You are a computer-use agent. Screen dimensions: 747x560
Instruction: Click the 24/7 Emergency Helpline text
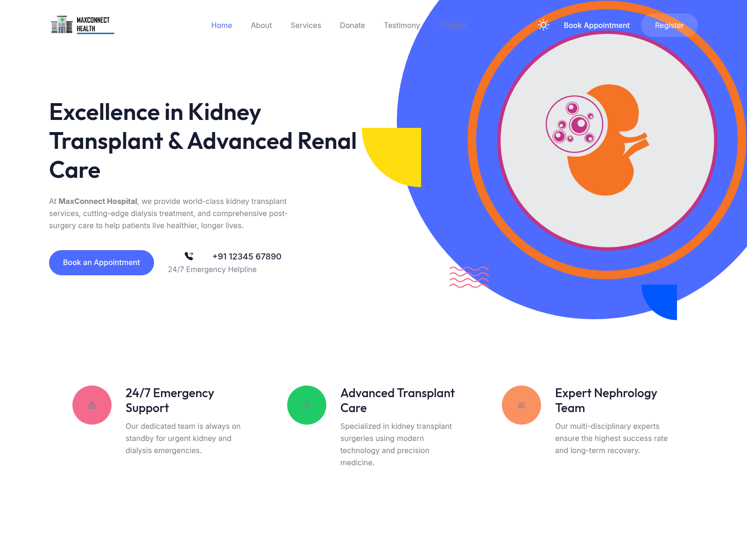[x=212, y=269]
